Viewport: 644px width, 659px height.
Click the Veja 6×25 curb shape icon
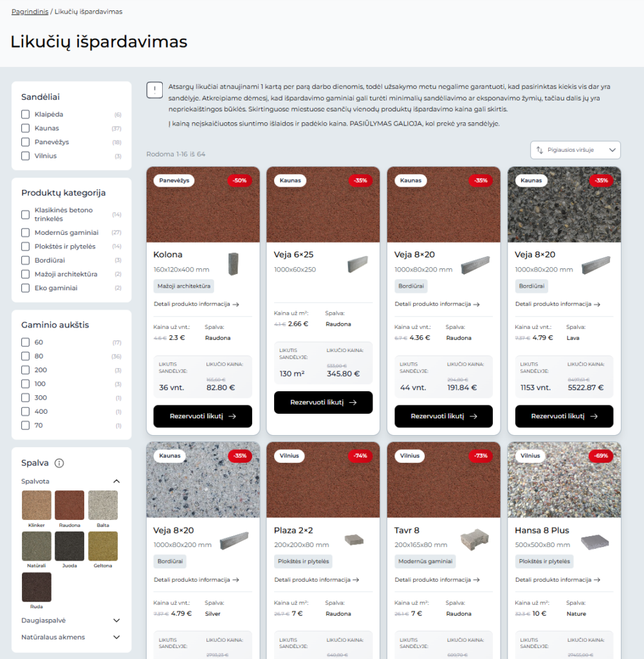point(358,265)
